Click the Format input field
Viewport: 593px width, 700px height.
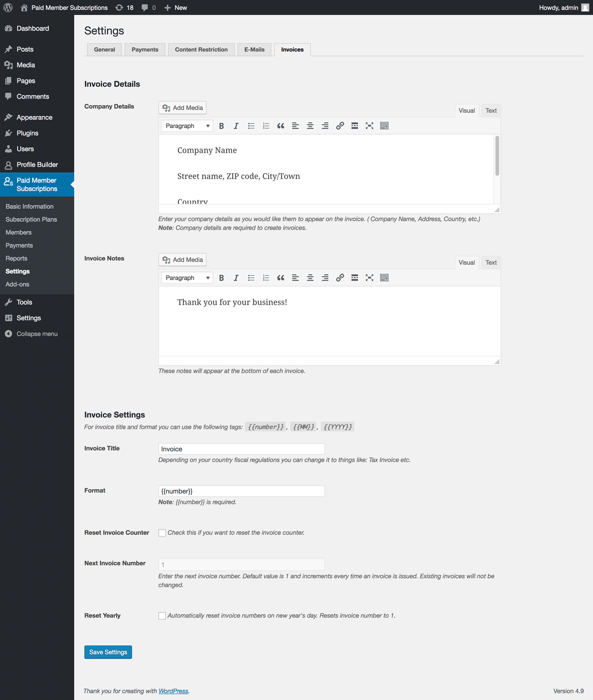pos(242,491)
